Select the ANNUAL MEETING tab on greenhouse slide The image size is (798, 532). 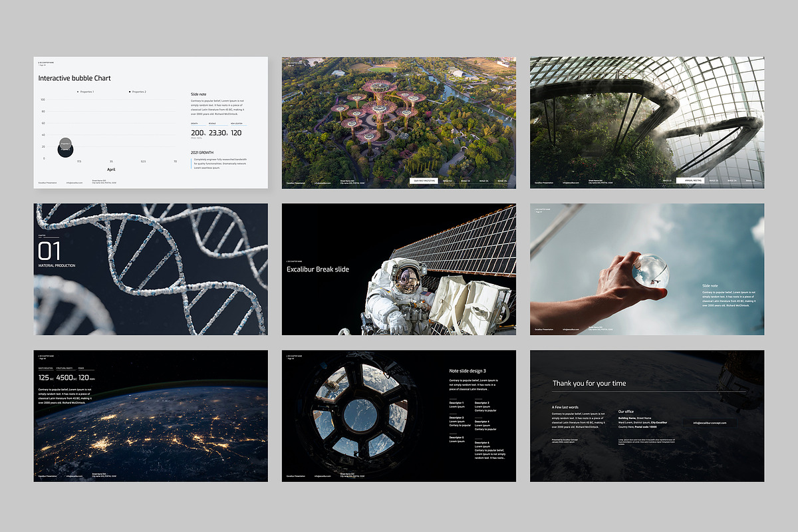(689, 180)
